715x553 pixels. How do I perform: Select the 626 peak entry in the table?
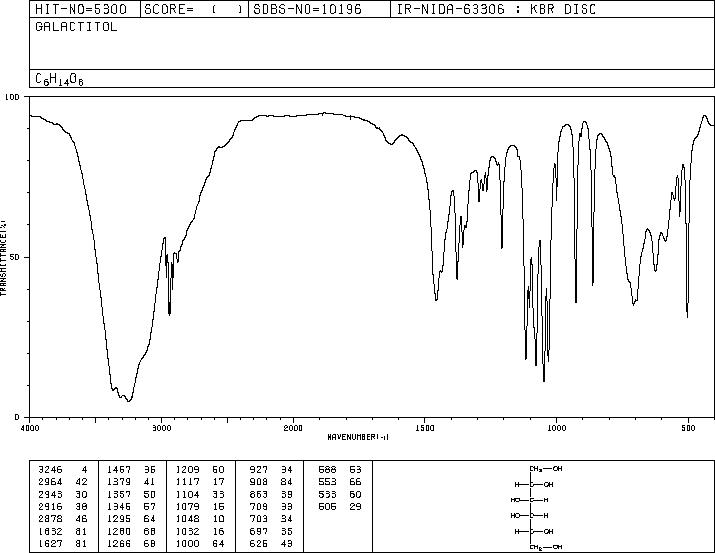pyautogui.click(x=271, y=543)
